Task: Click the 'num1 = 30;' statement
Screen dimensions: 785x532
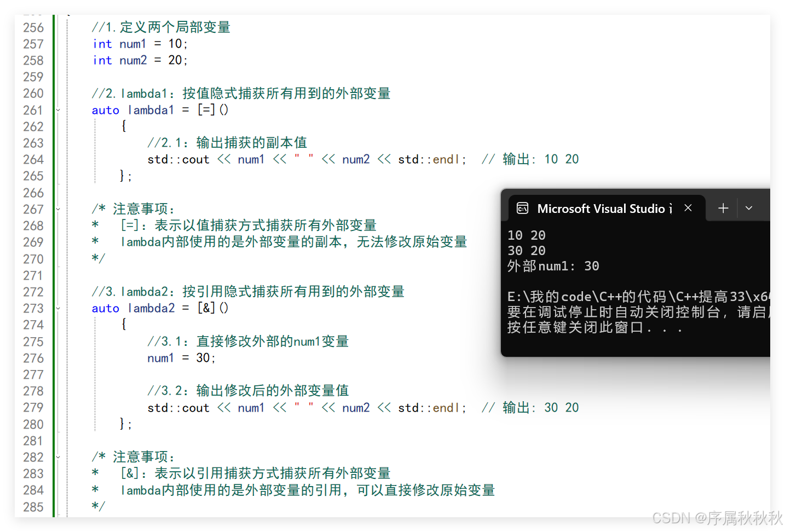Action: pyautogui.click(x=182, y=358)
